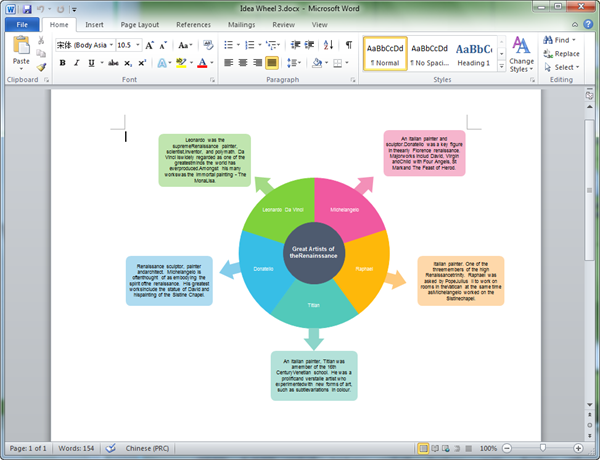Click the Format Painter brush icon
This screenshot has width=600, height=460.
41,67
